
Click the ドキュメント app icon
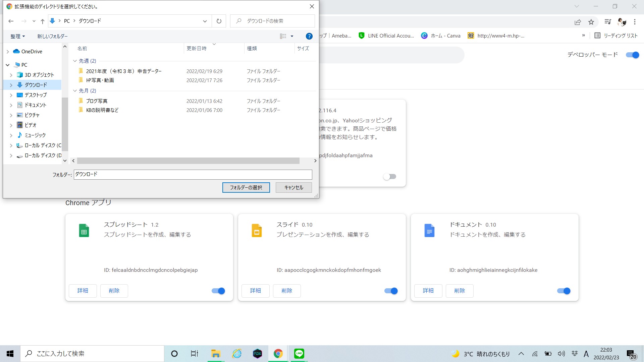click(429, 231)
